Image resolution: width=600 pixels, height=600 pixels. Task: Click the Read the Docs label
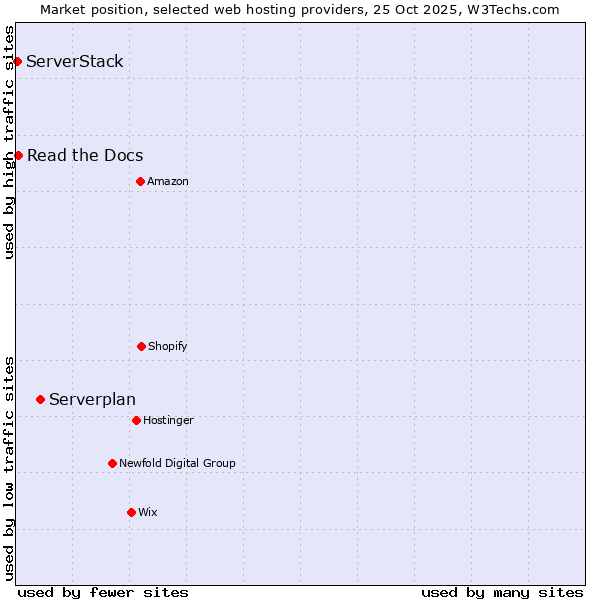(x=85, y=155)
